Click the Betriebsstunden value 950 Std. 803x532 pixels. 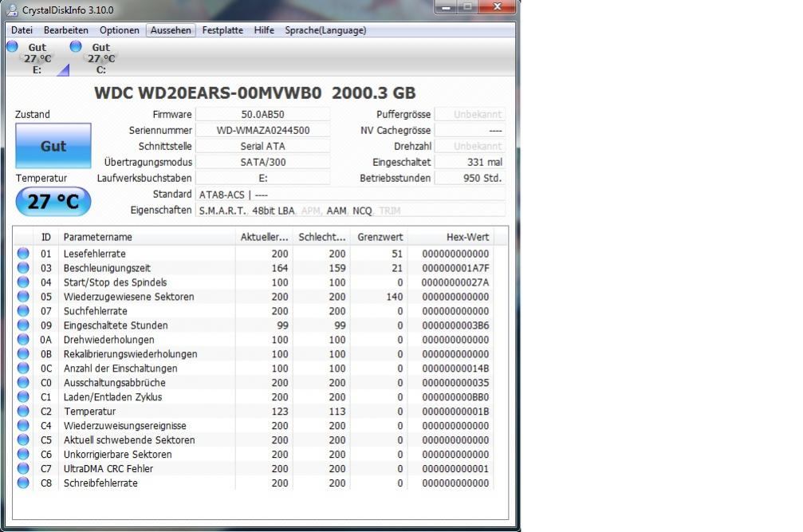tap(470, 178)
